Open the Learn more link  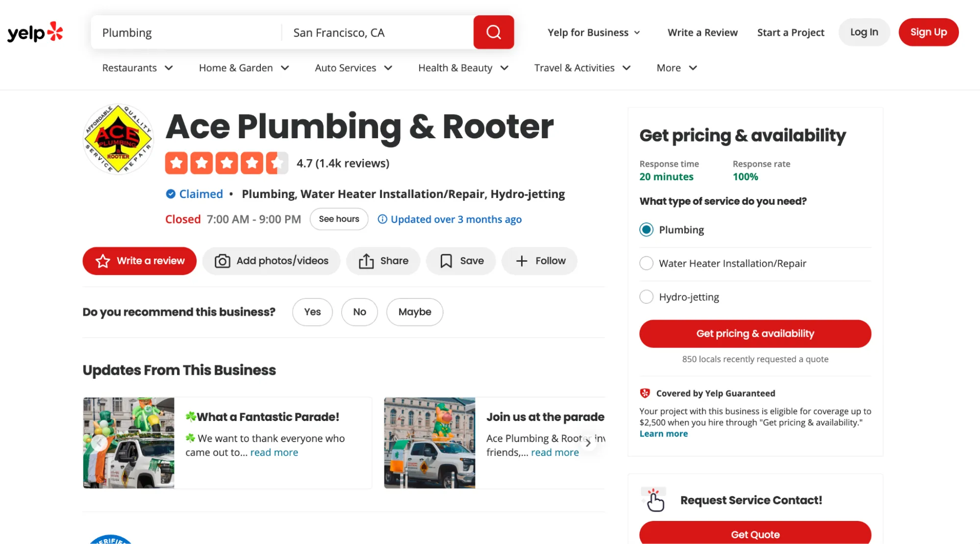(x=663, y=434)
